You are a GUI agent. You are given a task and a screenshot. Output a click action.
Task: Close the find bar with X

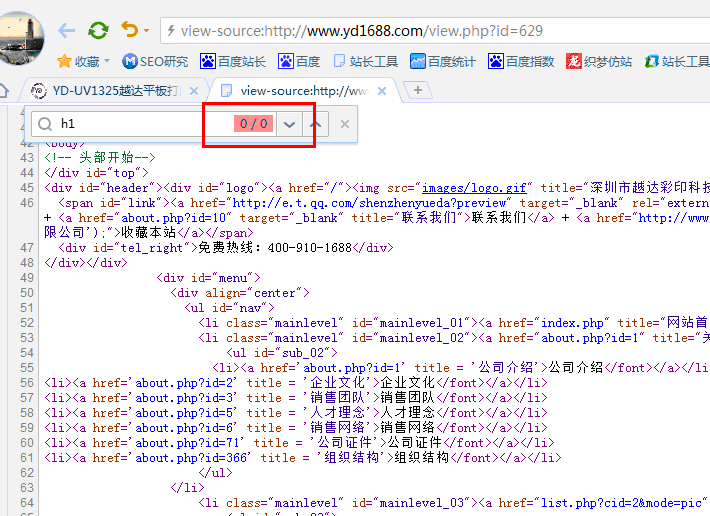click(x=345, y=124)
